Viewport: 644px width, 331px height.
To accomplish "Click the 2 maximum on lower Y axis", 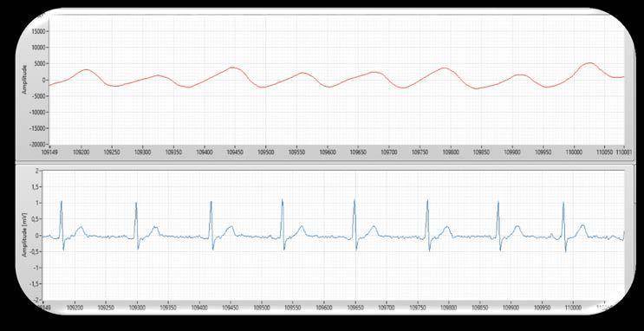I will pos(37,171).
